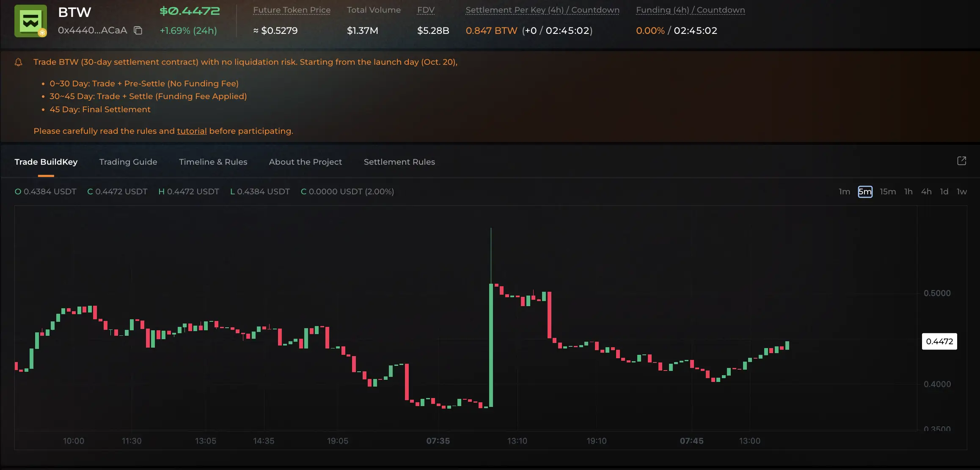Click the BTW token name heading
The image size is (980, 470).
74,12
